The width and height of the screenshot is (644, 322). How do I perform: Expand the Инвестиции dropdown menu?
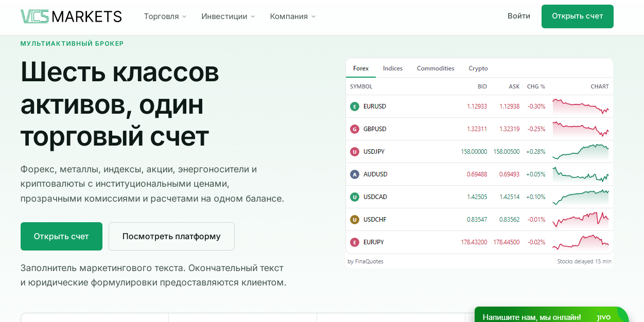tap(228, 16)
